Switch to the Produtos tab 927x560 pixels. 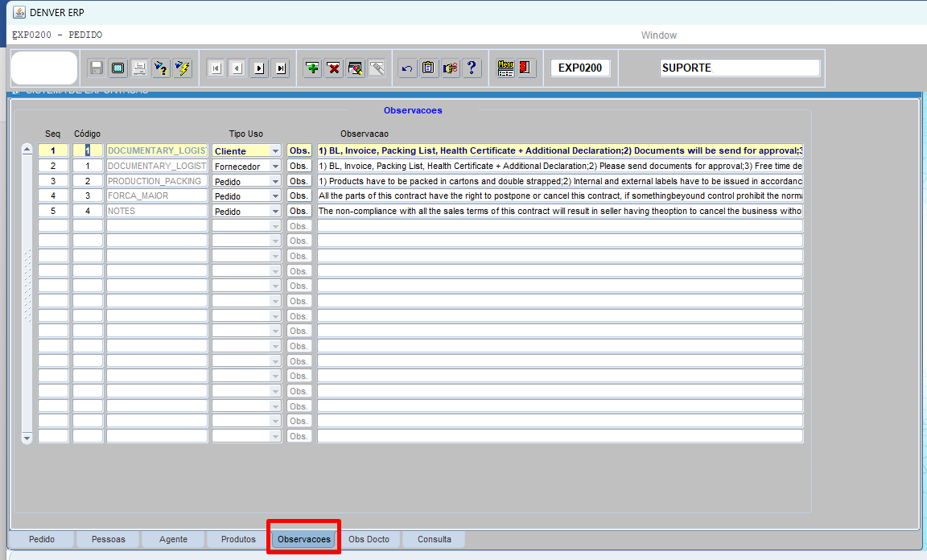tap(238, 539)
